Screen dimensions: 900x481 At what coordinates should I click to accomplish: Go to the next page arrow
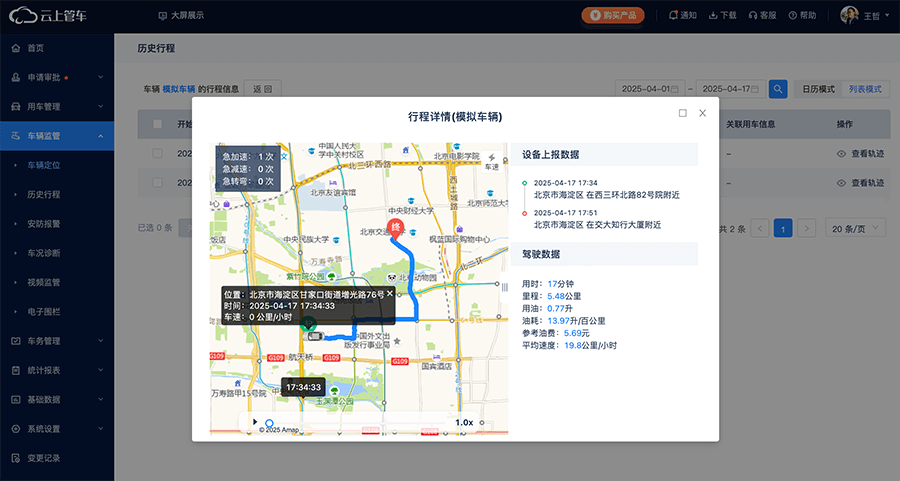(x=806, y=228)
